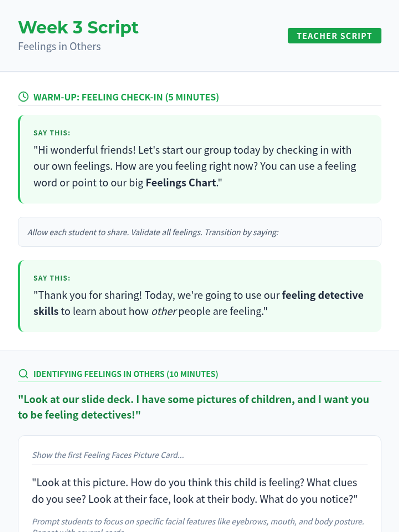The width and height of the screenshot is (399, 532).
Task: Click the first SAY THIS label
Action: point(52,133)
